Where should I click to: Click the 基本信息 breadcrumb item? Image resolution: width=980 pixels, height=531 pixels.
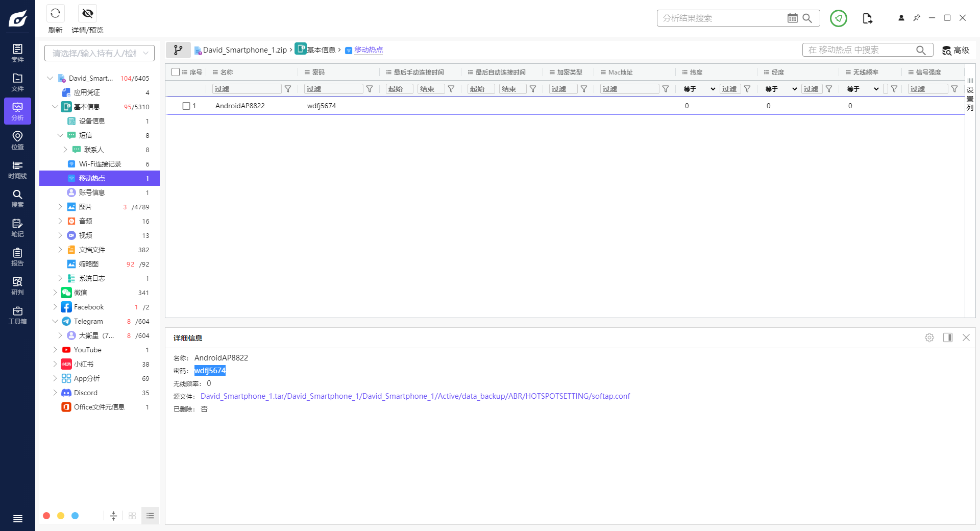321,50
